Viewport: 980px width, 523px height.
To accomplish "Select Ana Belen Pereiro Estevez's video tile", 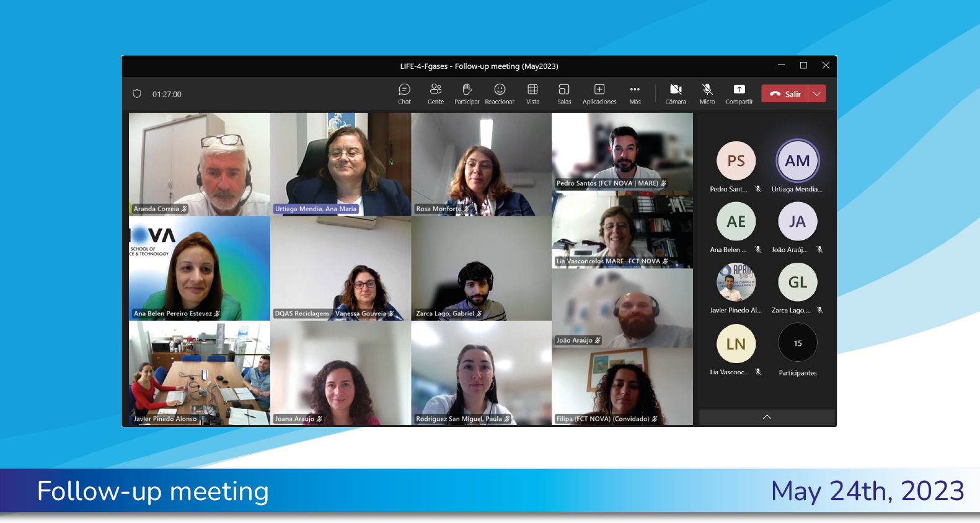I will pos(200,268).
